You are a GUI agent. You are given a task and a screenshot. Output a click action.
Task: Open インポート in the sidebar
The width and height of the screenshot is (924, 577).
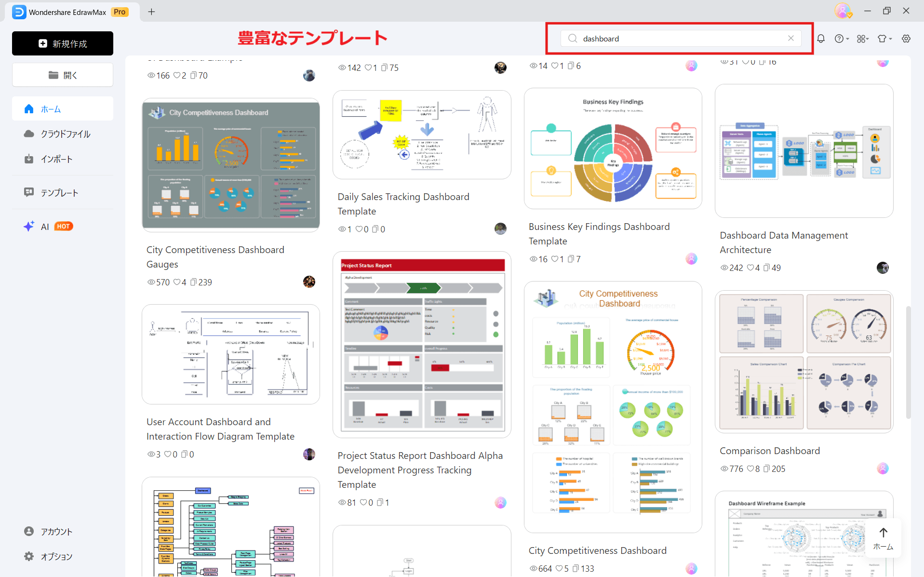coord(63,159)
